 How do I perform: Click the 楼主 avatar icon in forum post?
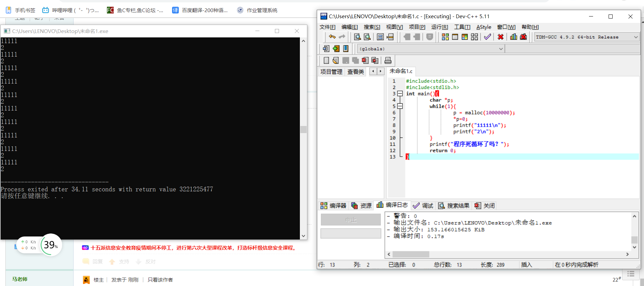click(x=86, y=280)
